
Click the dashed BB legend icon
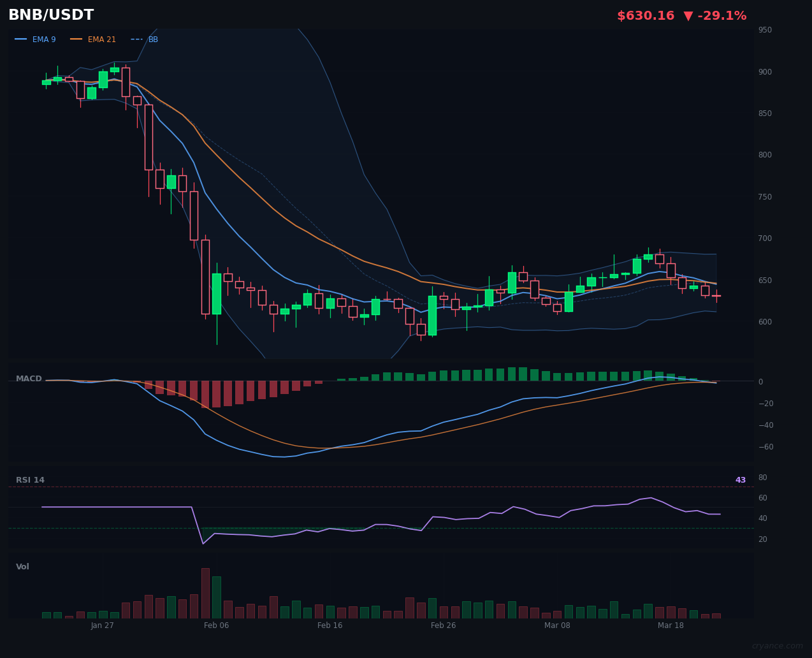click(x=136, y=39)
